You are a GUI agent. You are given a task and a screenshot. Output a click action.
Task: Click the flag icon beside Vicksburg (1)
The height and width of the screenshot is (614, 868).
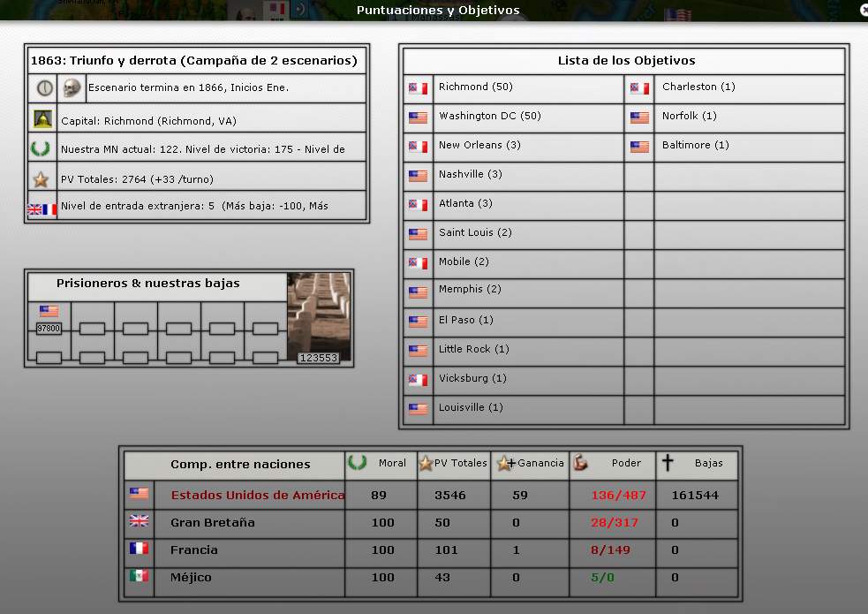click(x=418, y=380)
